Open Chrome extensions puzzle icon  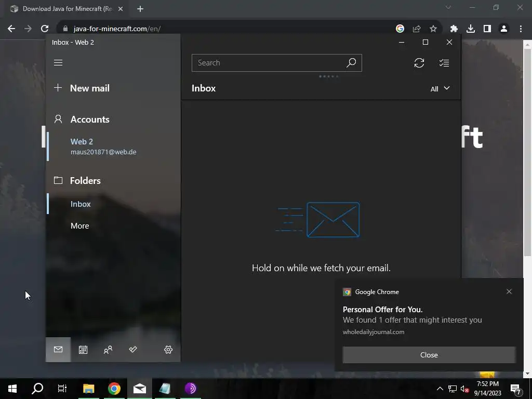coord(454,29)
